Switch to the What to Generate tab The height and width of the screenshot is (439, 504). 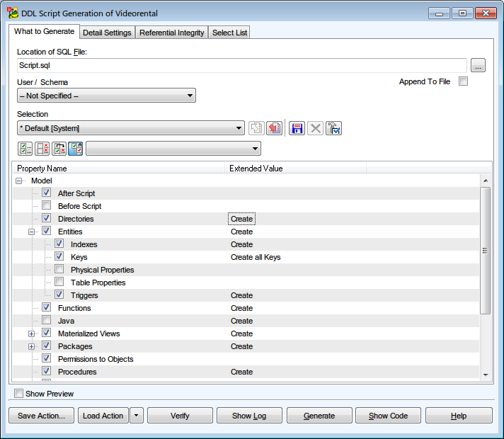pos(45,32)
